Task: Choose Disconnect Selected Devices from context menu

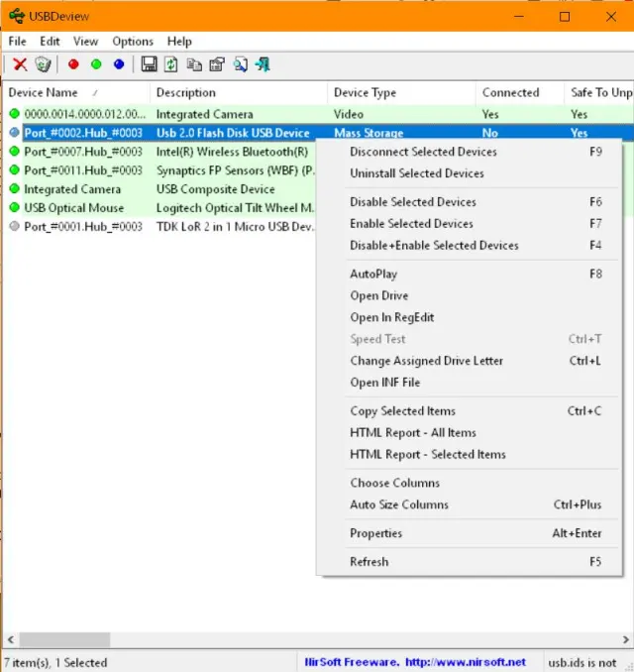Action: point(423,152)
